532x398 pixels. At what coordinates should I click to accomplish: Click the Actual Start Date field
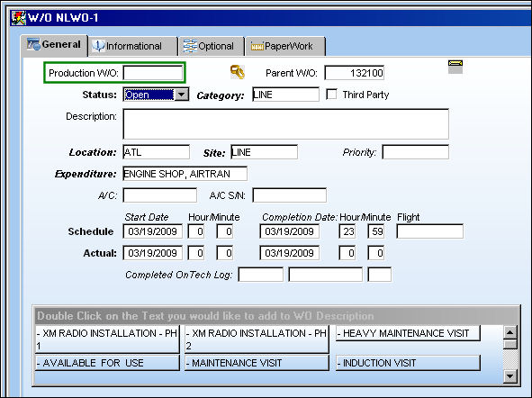pos(153,253)
